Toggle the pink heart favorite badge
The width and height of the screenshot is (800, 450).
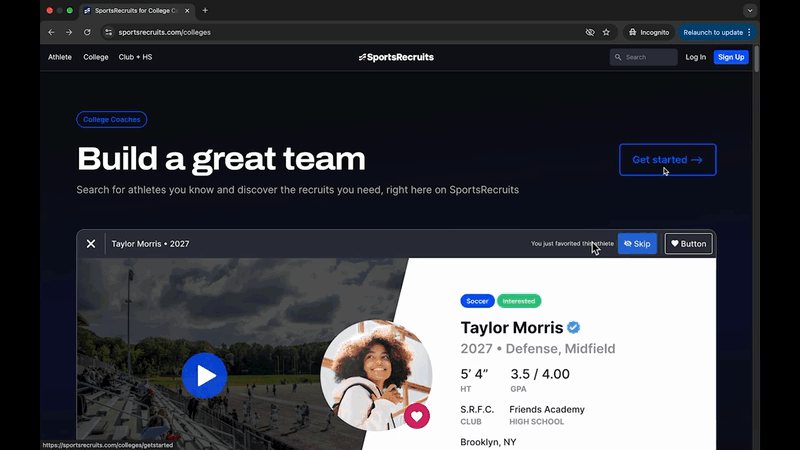417,416
